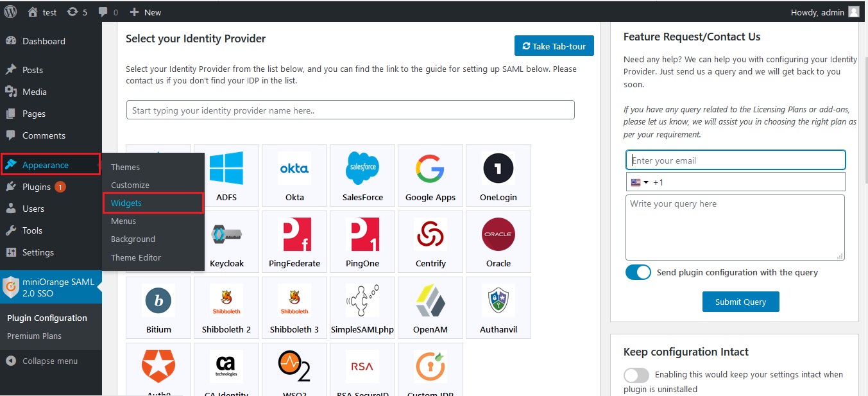The height and width of the screenshot is (396, 868).
Task: Select the ADFS identity provider tile
Action: pos(226,175)
